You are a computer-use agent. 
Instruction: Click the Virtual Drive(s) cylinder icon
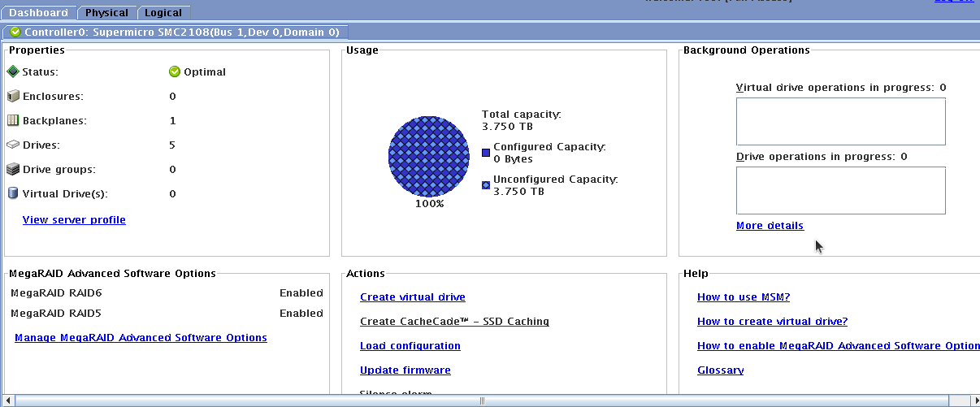[13, 193]
